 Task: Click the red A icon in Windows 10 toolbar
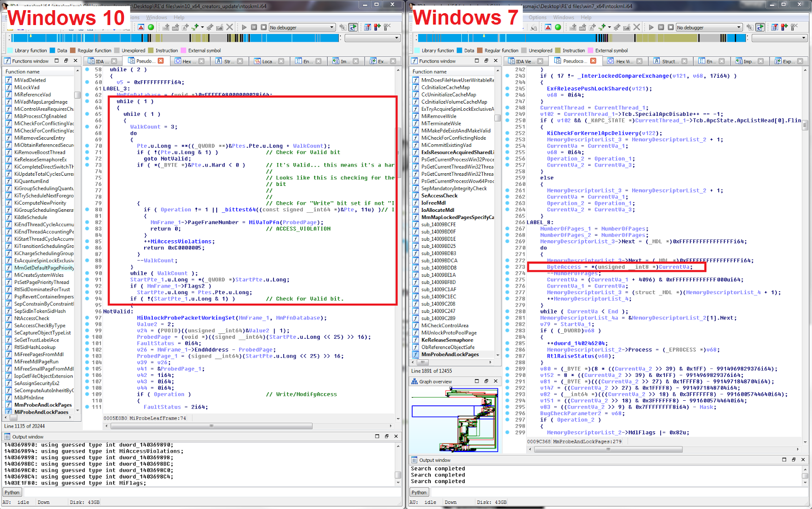point(141,27)
